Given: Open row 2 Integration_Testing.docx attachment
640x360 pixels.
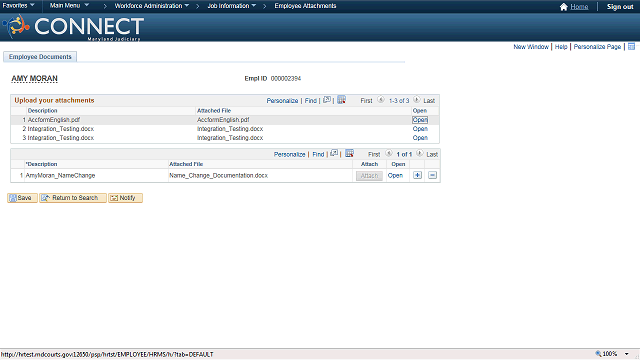Looking at the screenshot, I should coord(420,129).
